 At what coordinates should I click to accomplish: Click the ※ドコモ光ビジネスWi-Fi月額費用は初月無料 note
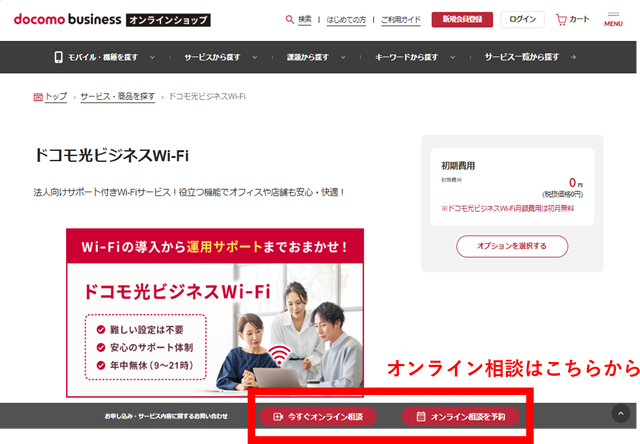507,209
